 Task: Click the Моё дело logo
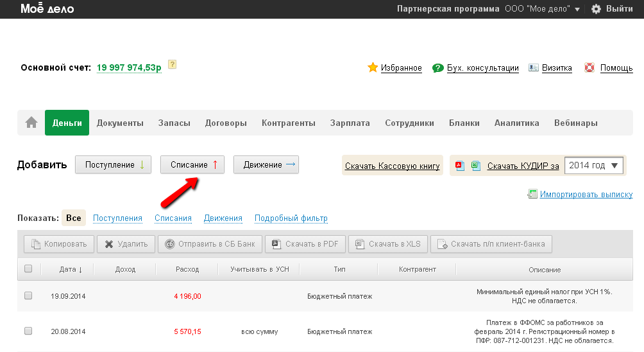(x=47, y=8)
